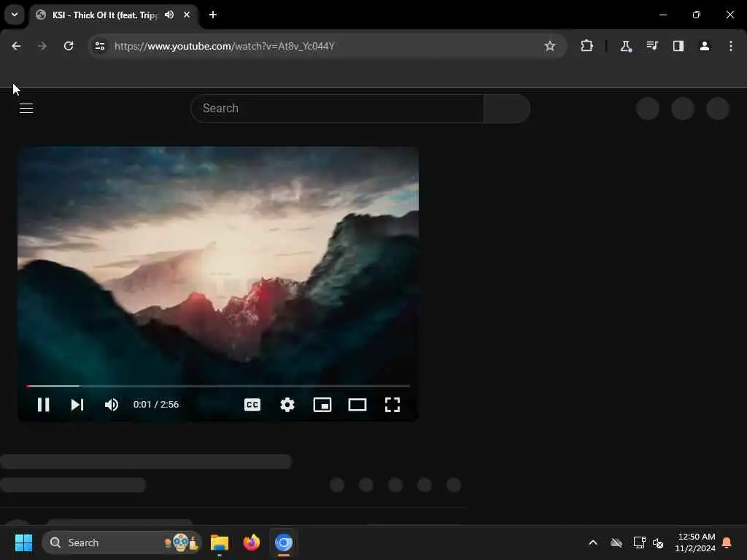This screenshot has width=747, height=560.
Task: Click the search submit button beside Search
Action: [x=507, y=109]
